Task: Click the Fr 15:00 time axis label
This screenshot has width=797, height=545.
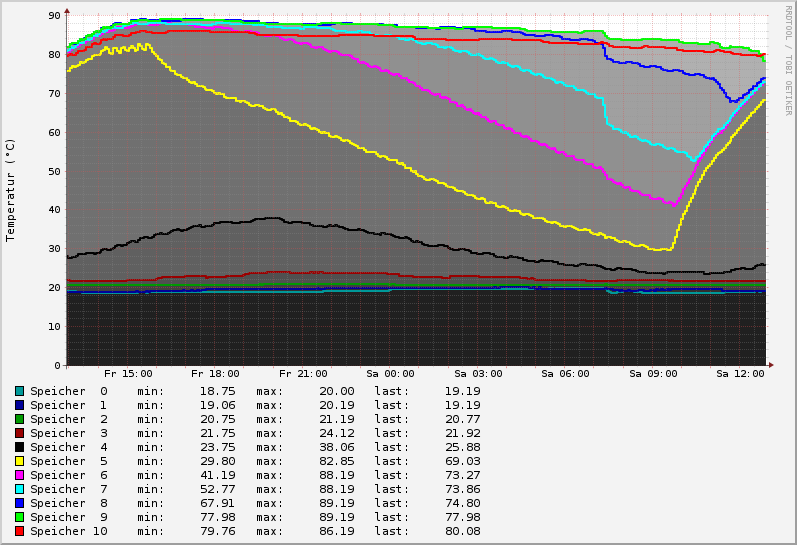Action: [128, 374]
